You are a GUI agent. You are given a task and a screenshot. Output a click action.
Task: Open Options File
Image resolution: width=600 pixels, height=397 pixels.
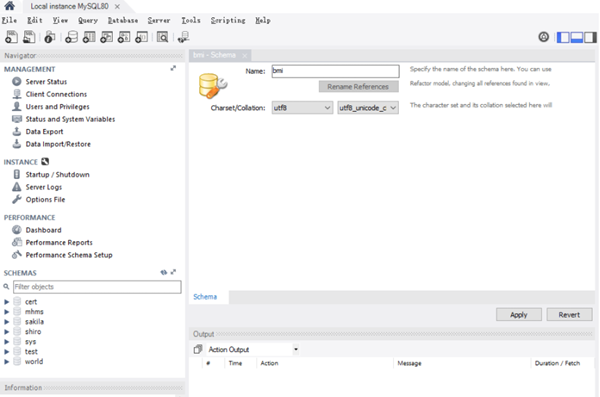45,199
